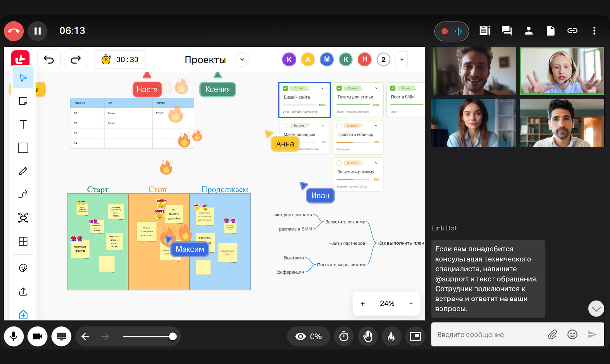Pick the connector arrow tool
The image size is (610, 364).
(x=23, y=194)
